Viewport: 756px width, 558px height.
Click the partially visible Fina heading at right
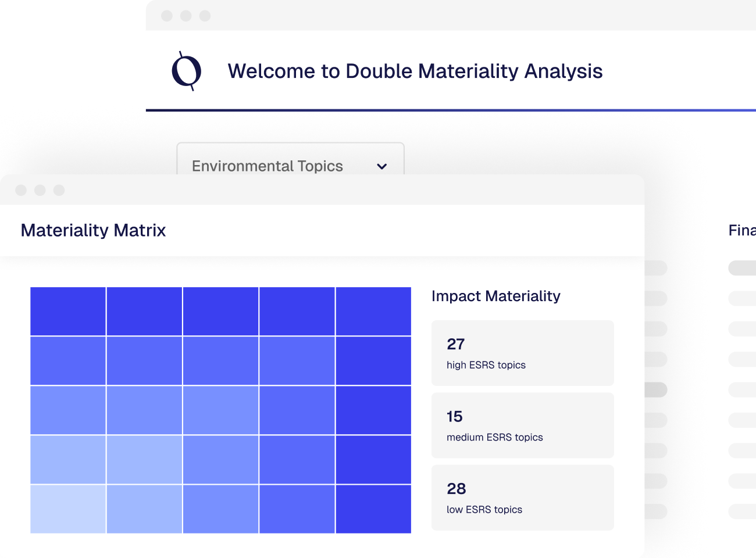point(741,230)
